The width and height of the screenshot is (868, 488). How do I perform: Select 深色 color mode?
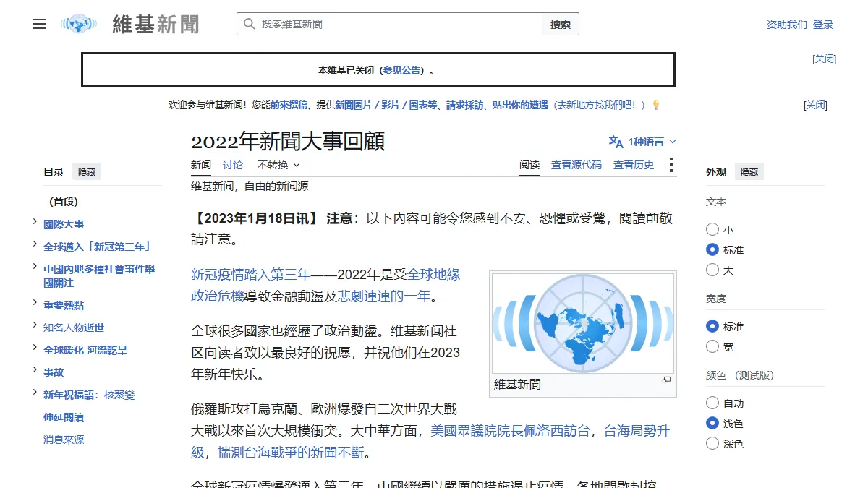coord(712,443)
